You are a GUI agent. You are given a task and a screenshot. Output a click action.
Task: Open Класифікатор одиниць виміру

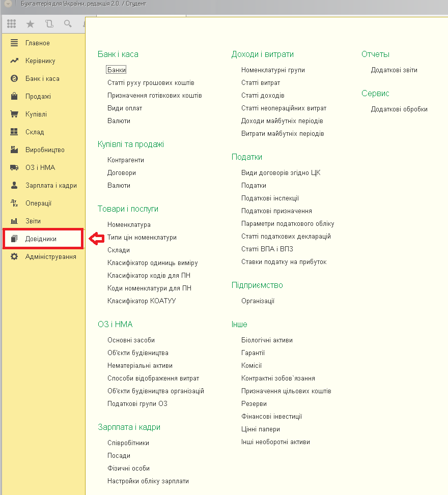(153, 263)
